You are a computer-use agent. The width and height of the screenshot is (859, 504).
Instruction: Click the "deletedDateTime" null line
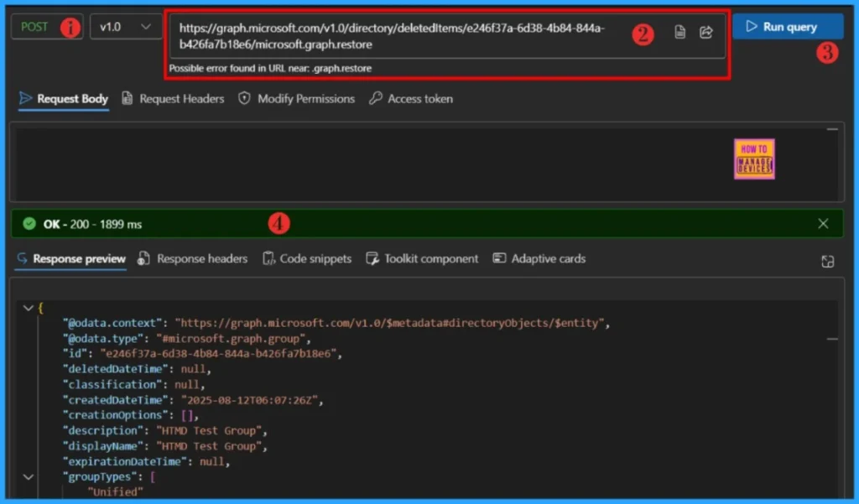[137, 369]
